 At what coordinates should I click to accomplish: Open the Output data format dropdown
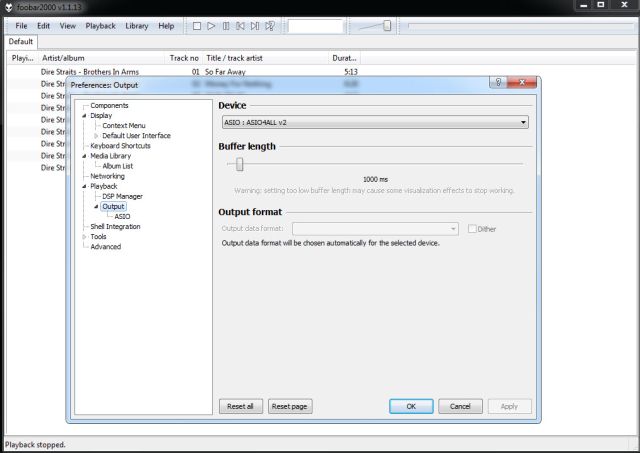pos(375,229)
